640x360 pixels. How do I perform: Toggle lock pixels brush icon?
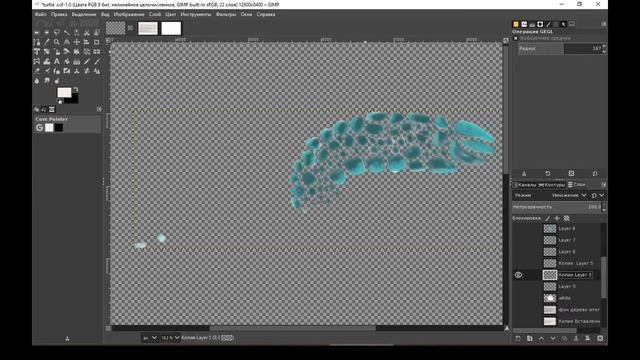coord(548,218)
